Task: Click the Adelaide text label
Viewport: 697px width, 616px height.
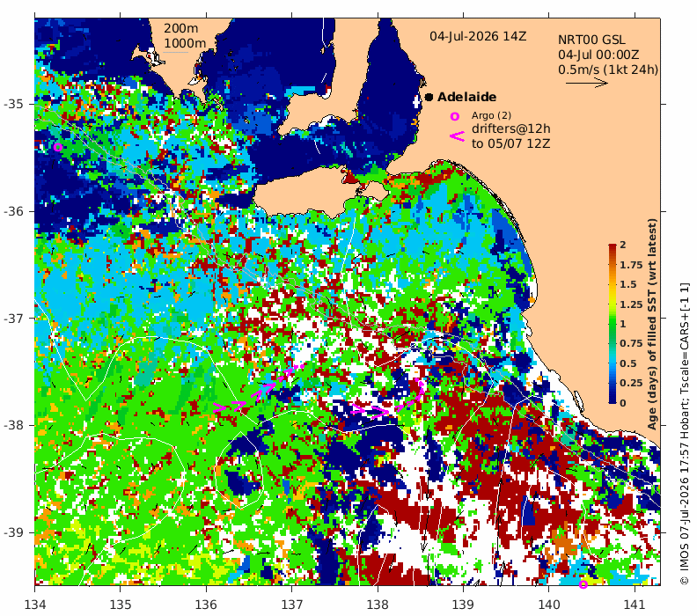Action: click(466, 97)
